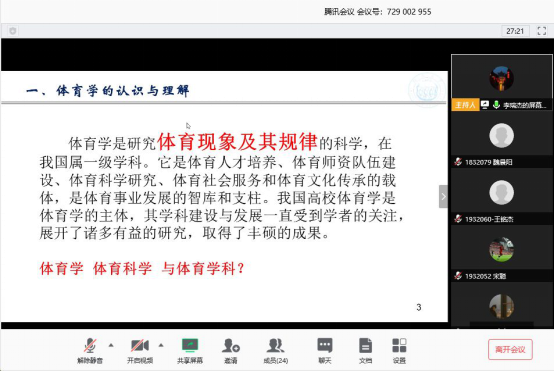Toggle fullscreen view icon at top right
Image resolution: width=554 pixels, height=371 pixels.
(542, 31)
